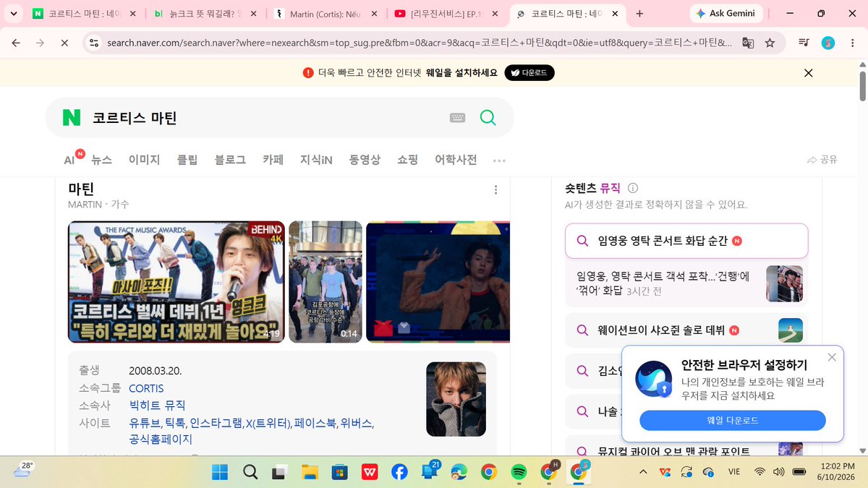The width and height of the screenshot is (868, 488).
Task: Open the Chrome profile avatar
Action: coord(827,43)
